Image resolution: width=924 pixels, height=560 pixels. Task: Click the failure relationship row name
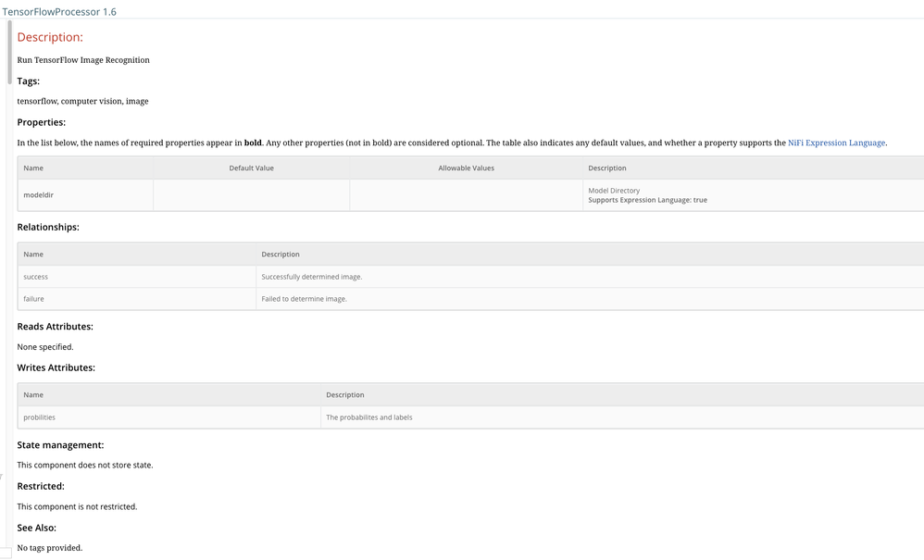[x=33, y=299]
